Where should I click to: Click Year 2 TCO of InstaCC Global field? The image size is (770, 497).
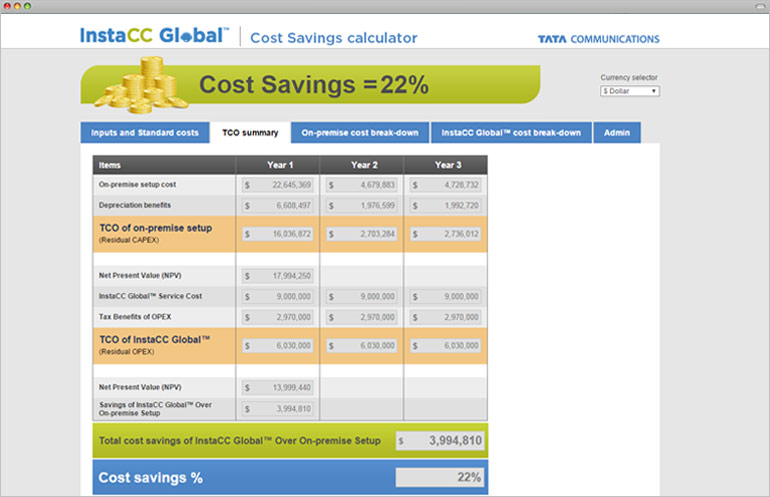point(362,345)
